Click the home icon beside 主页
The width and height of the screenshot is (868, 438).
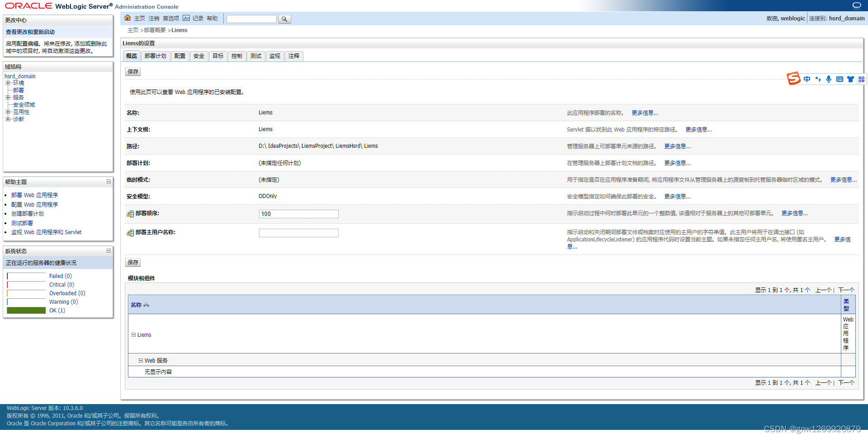(127, 18)
